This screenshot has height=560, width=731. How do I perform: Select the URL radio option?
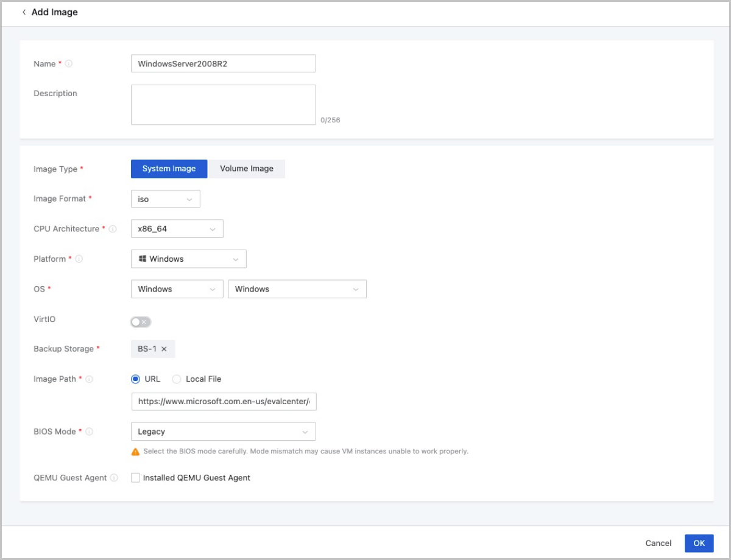coord(135,379)
